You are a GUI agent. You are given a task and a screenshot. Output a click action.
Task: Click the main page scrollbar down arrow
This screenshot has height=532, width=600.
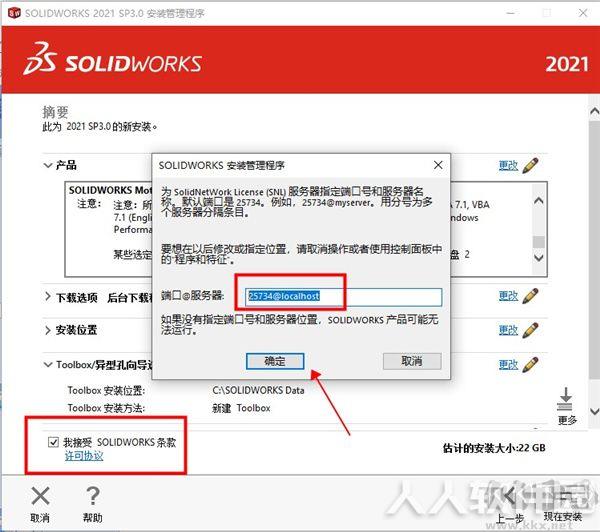pyautogui.click(x=594, y=412)
